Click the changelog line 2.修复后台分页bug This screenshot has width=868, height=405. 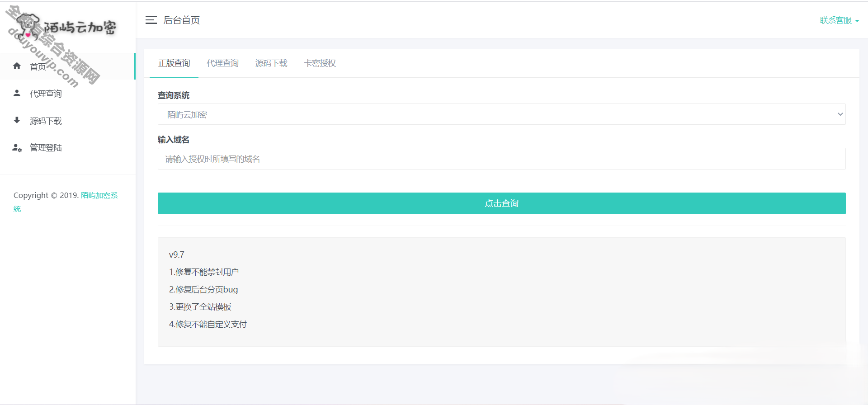pos(203,289)
